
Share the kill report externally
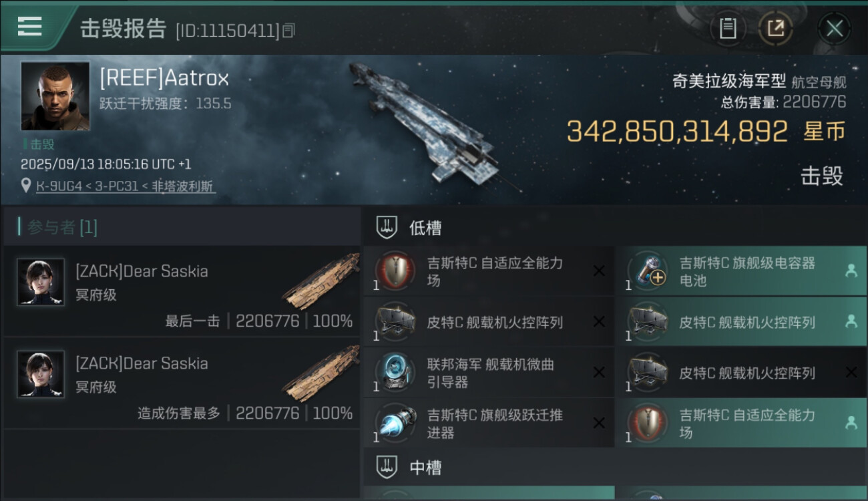click(x=775, y=28)
